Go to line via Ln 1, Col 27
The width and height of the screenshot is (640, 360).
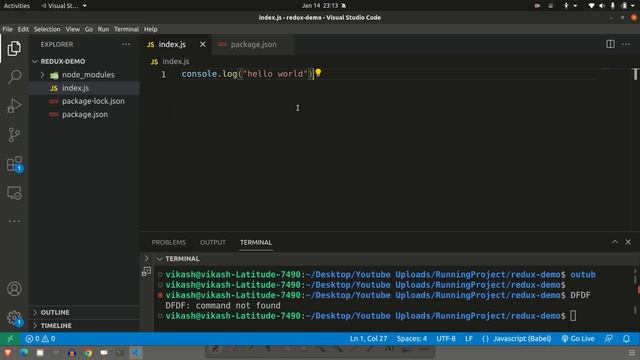point(368,338)
